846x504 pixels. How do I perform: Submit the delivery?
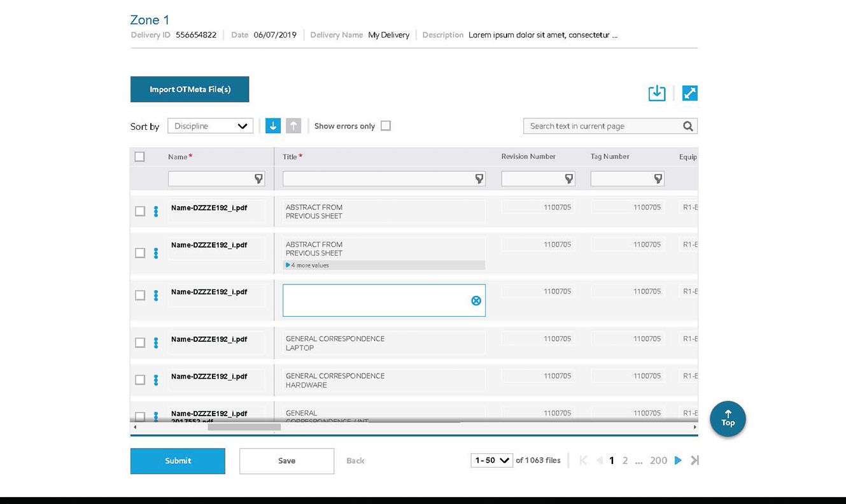click(x=178, y=460)
